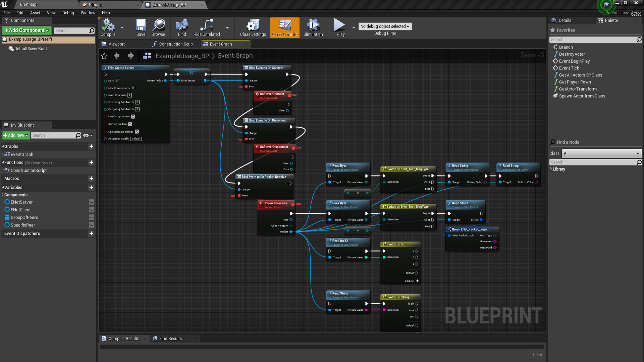Add new variable with plus icon
This screenshot has width=644, height=362.
(91, 188)
